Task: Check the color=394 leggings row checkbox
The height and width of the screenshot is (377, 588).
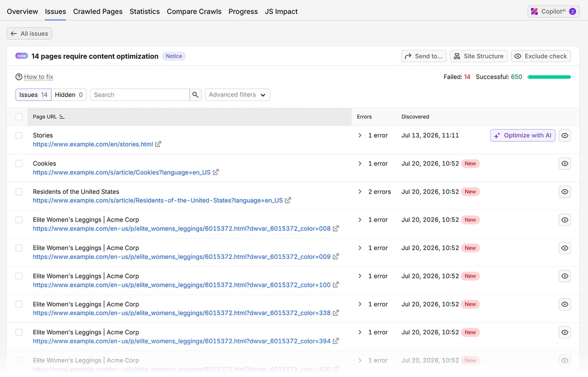Action: click(x=19, y=332)
